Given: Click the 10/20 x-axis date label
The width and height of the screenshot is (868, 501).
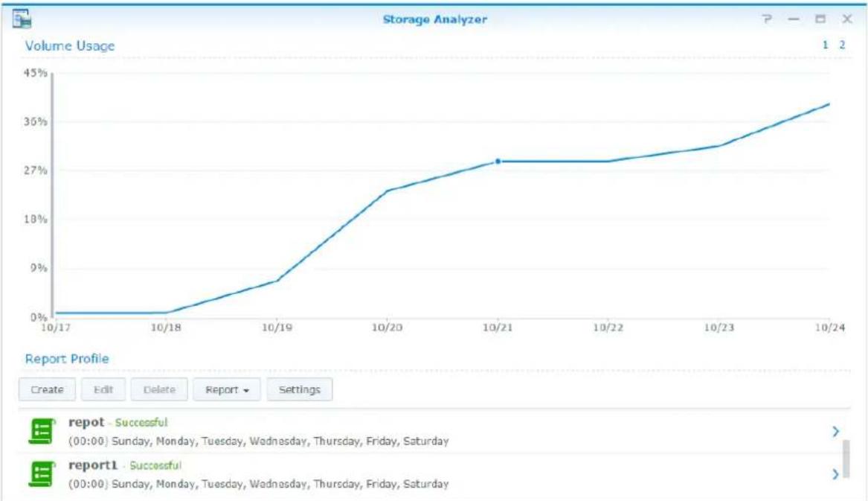Looking at the screenshot, I should (387, 328).
